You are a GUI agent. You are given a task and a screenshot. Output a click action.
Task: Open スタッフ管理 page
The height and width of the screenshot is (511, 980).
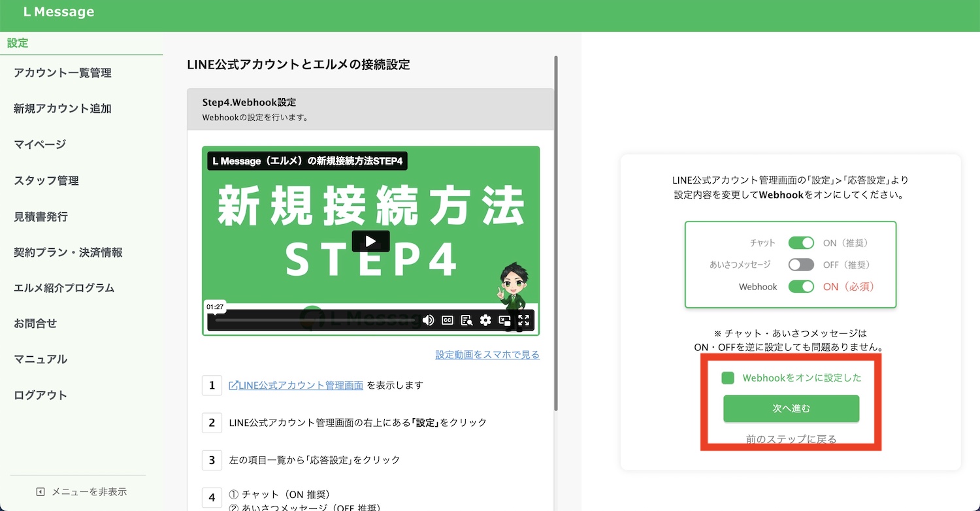click(x=46, y=181)
